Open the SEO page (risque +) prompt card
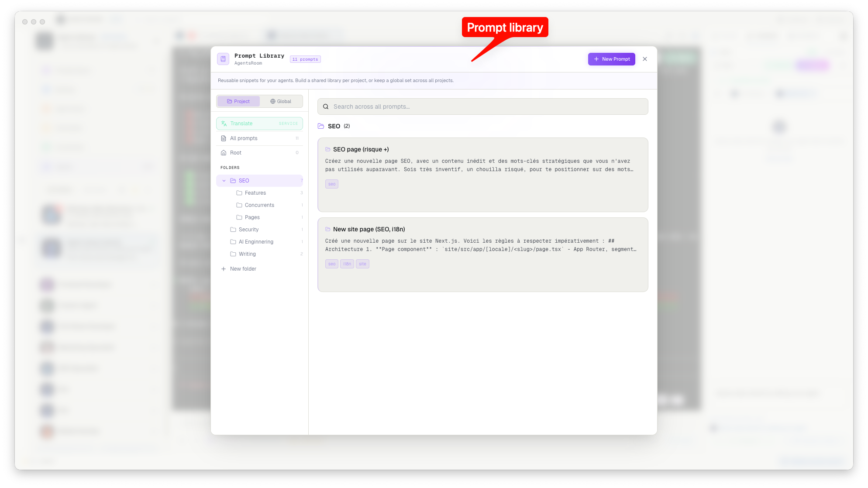Image resolution: width=868 pixels, height=488 pixels. pos(482,175)
